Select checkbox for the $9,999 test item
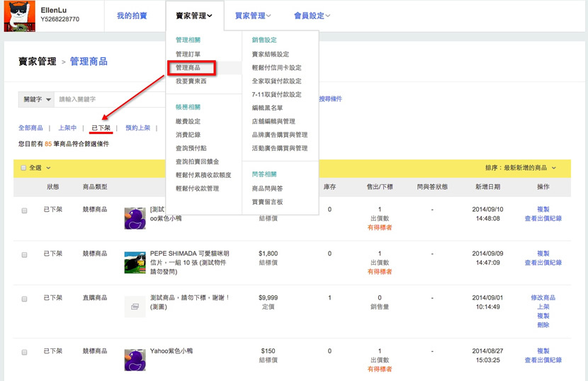The width and height of the screenshot is (588, 381). click(25, 298)
